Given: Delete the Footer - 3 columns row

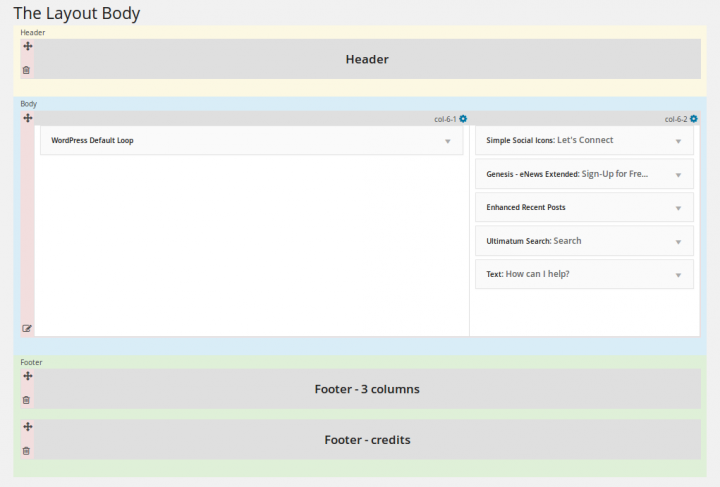Looking at the screenshot, I should [26, 400].
